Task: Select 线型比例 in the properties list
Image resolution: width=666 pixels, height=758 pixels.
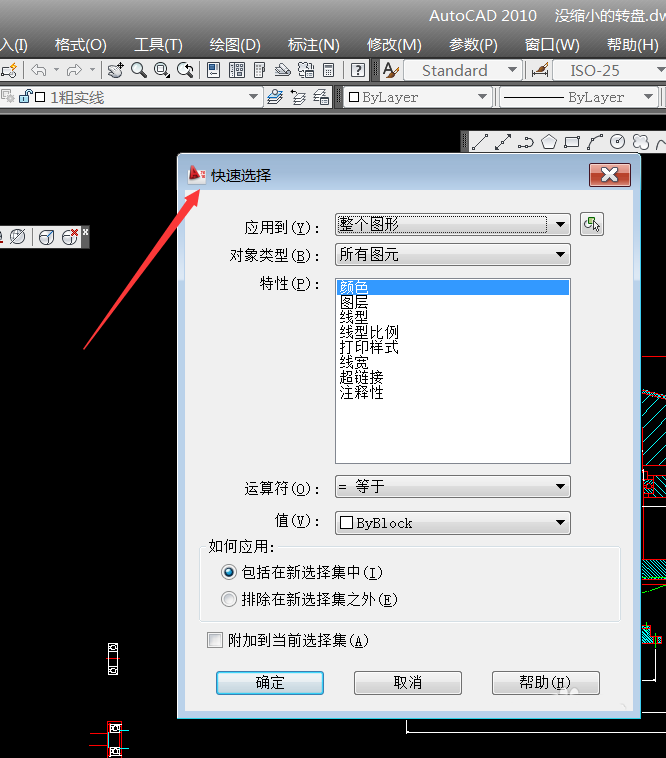Action: click(x=452, y=332)
